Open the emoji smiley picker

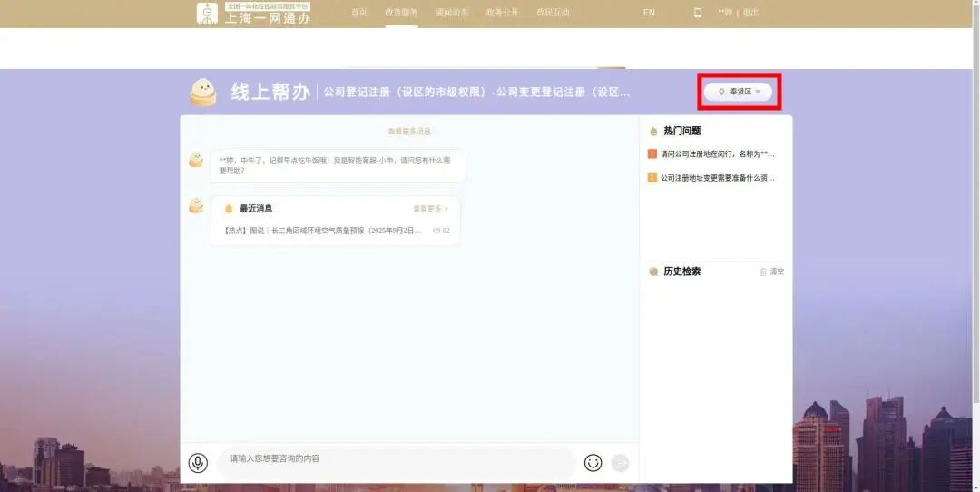coord(593,463)
